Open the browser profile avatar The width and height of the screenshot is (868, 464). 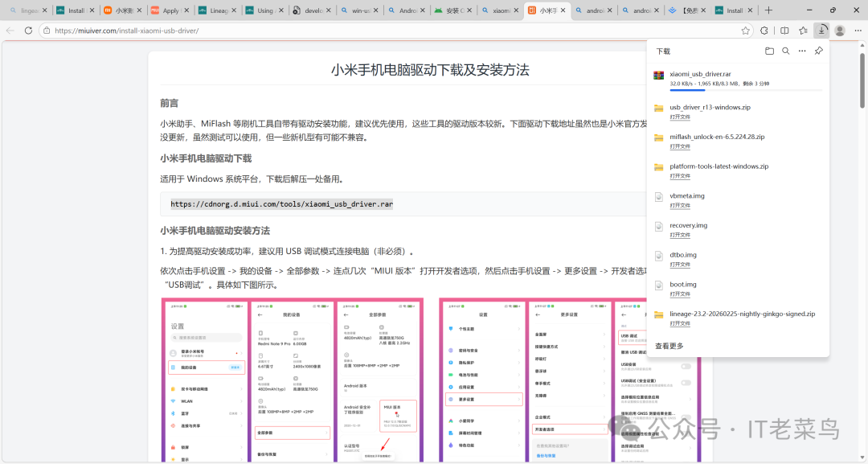click(839, 30)
